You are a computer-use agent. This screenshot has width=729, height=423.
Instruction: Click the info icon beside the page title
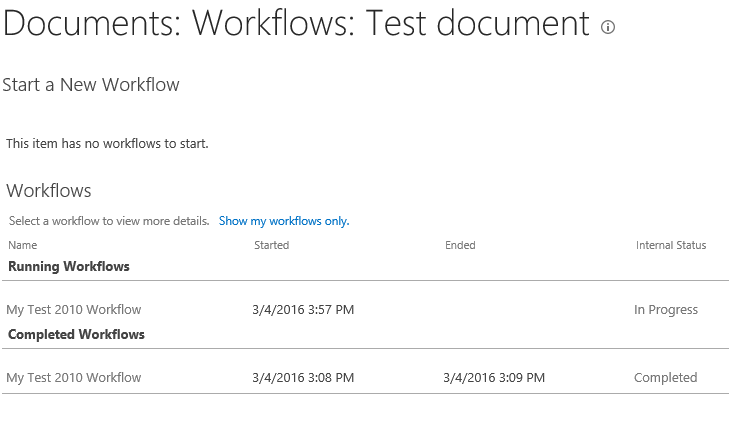pyautogui.click(x=608, y=27)
